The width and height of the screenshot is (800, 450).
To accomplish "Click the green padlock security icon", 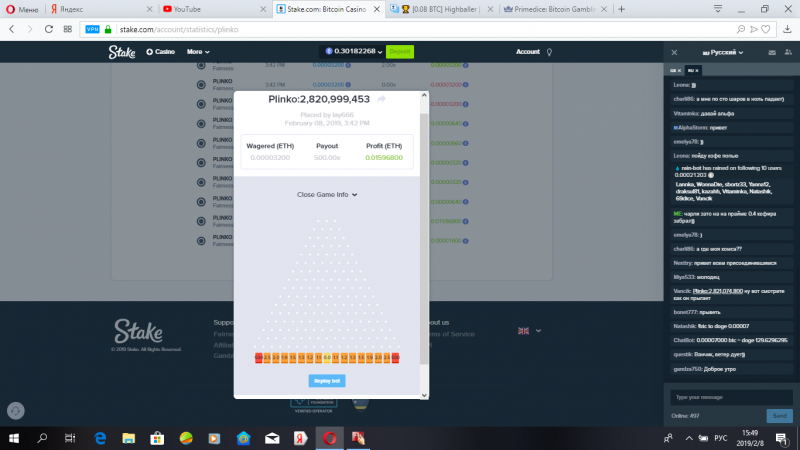I will tap(108, 30).
